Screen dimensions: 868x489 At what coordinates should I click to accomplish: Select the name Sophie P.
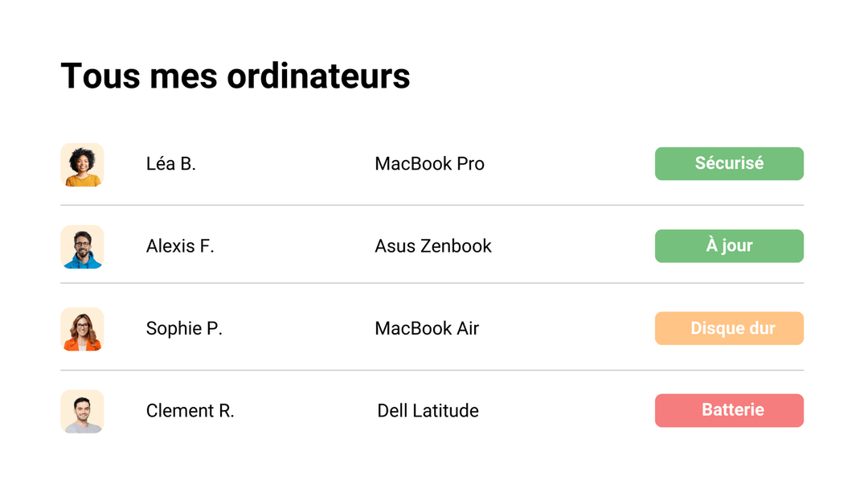coord(184,328)
